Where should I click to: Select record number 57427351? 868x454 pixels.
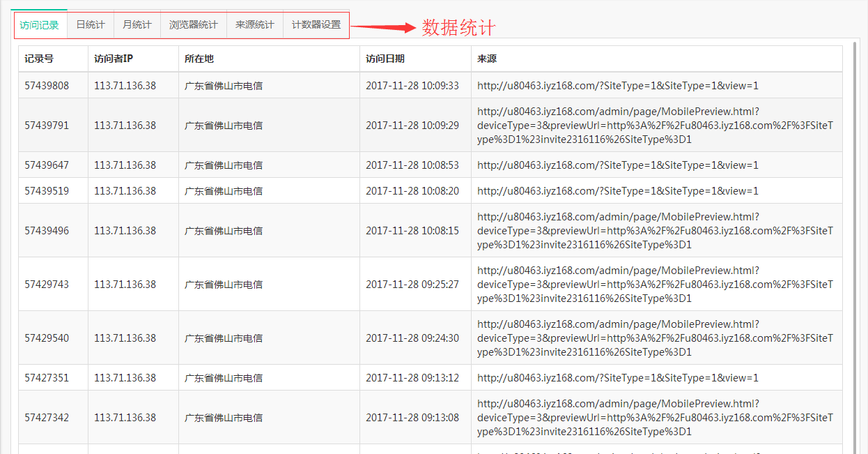coord(47,378)
